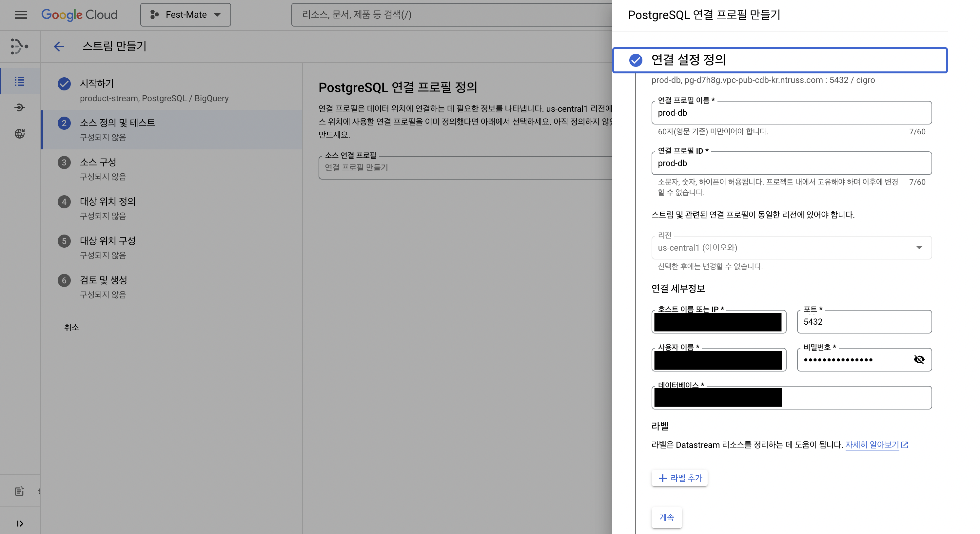Select the 시작하기 step
This screenshot has width=980, height=534.
pyautogui.click(x=171, y=90)
